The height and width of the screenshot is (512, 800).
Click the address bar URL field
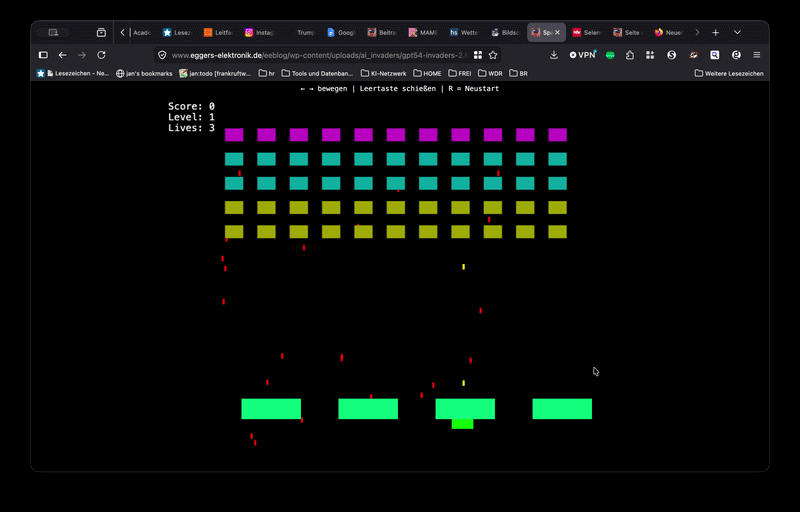(319, 55)
